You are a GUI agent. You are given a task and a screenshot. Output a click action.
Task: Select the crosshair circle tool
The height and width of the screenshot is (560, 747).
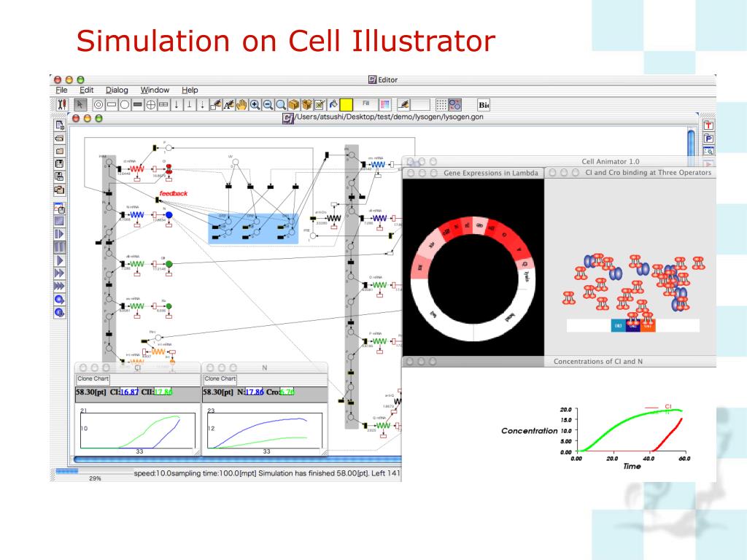(x=150, y=105)
